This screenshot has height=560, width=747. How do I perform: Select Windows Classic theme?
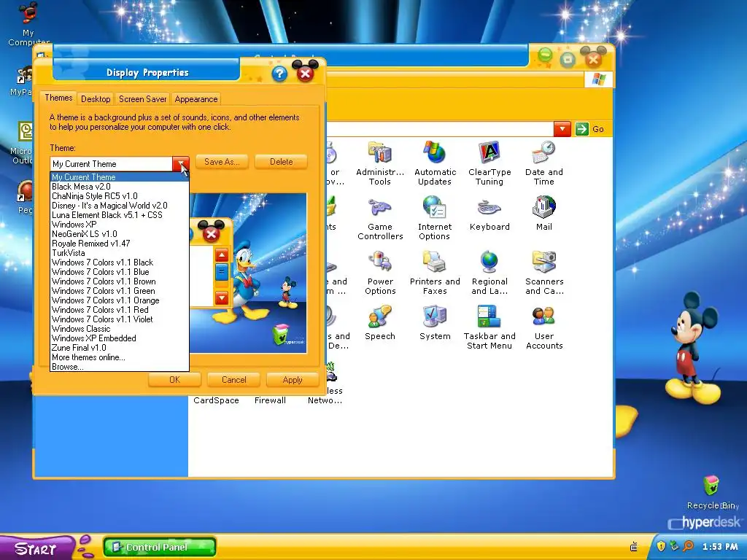click(x=120, y=329)
